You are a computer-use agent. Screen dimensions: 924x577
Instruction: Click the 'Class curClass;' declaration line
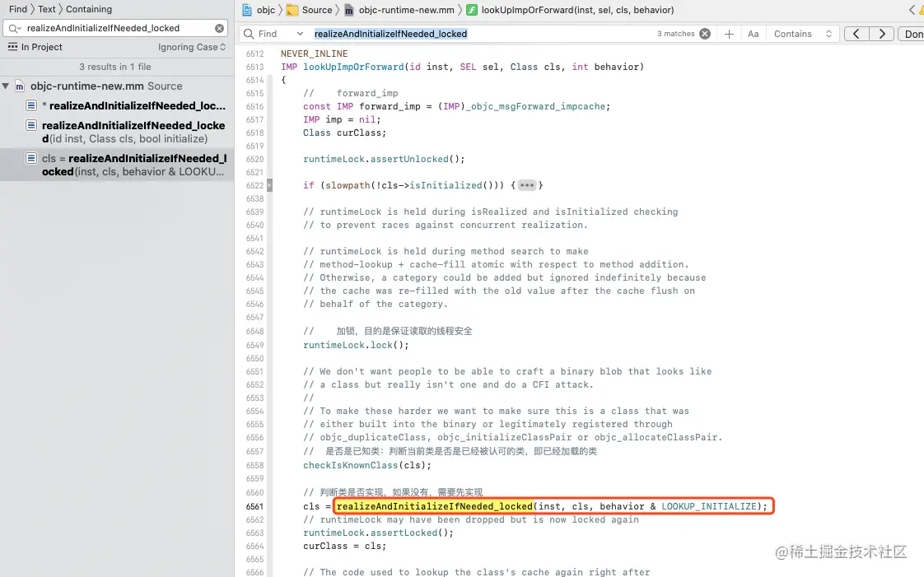coord(345,133)
